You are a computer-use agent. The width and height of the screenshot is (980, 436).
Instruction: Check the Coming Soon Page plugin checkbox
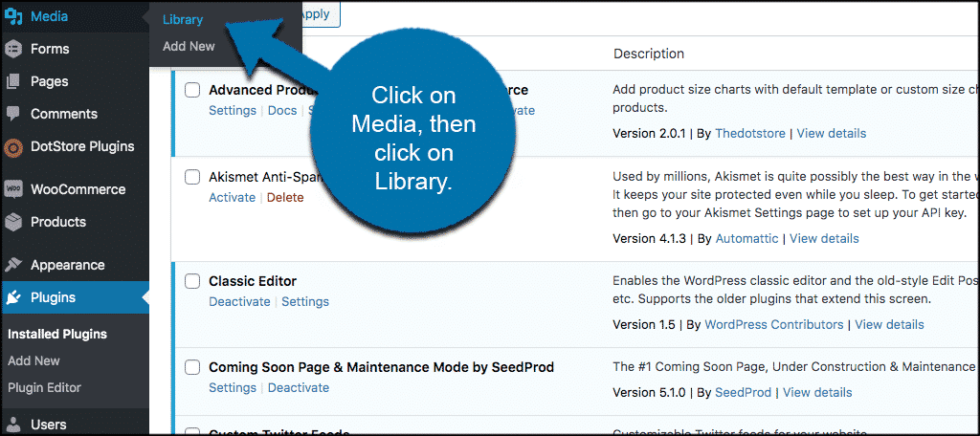(192, 367)
